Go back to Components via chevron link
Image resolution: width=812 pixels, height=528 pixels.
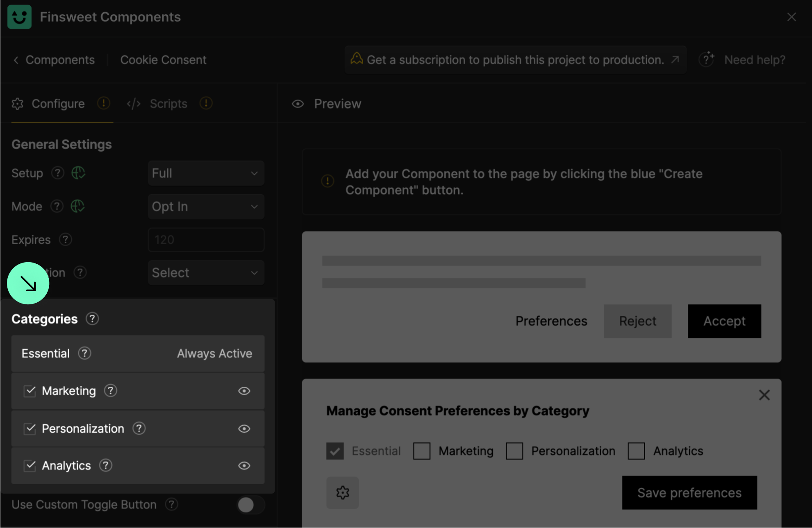point(54,60)
